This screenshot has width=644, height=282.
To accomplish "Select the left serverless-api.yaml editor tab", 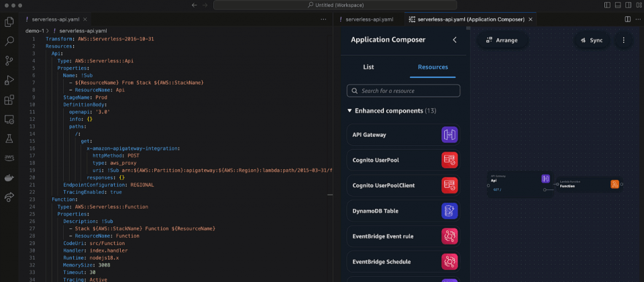I will click(x=56, y=19).
